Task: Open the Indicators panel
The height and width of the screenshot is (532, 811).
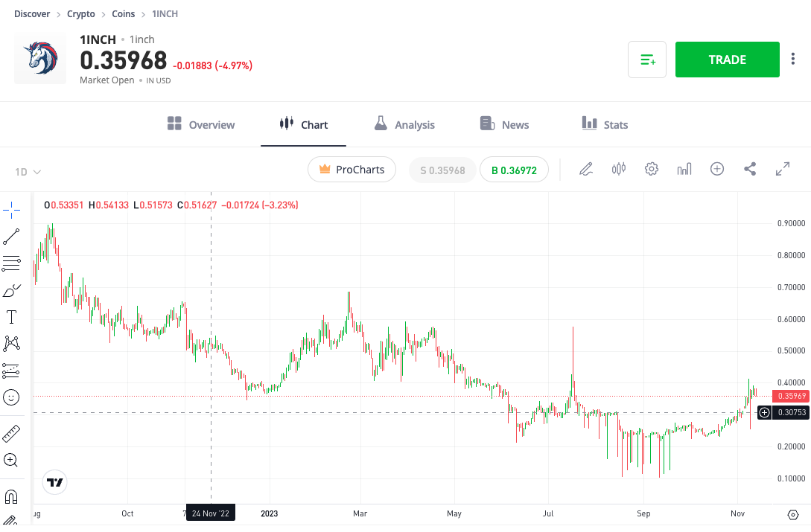Action: (x=684, y=169)
